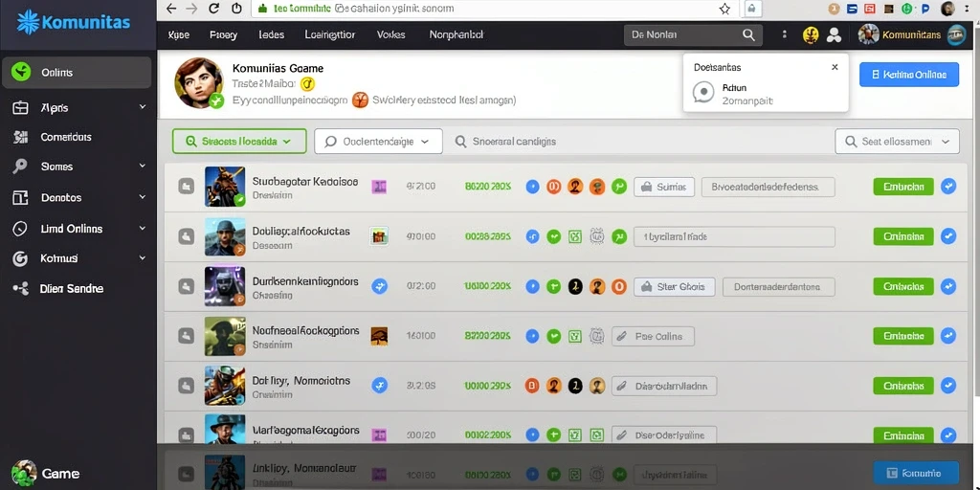The width and height of the screenshot is (980, 490).
Task: Toggle the checkbox on the fifth game row
Action: coord(187,386)
